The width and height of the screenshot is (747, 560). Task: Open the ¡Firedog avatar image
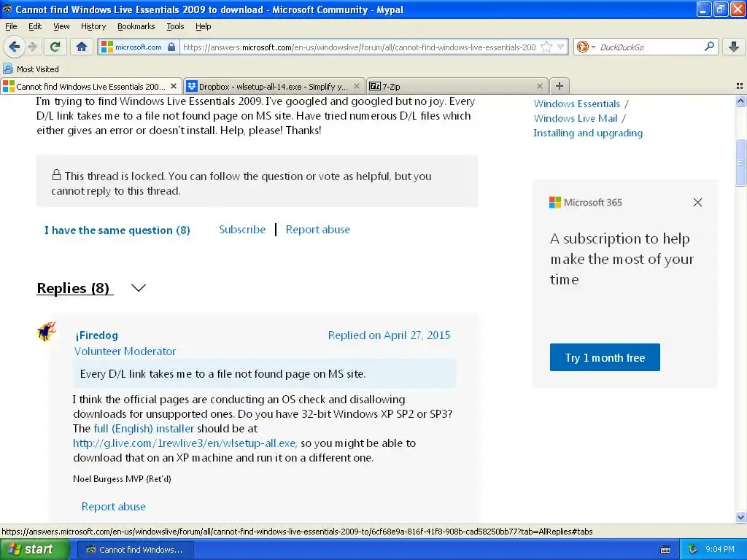47,332
